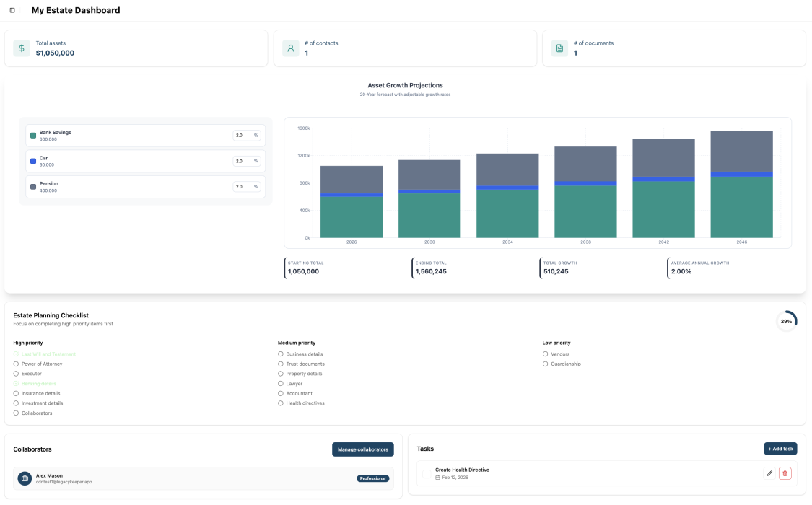The width and height of the screenshot is (812, 505).
Task: Click the Bank Savings green color swatch
Action: click(32, 135)
